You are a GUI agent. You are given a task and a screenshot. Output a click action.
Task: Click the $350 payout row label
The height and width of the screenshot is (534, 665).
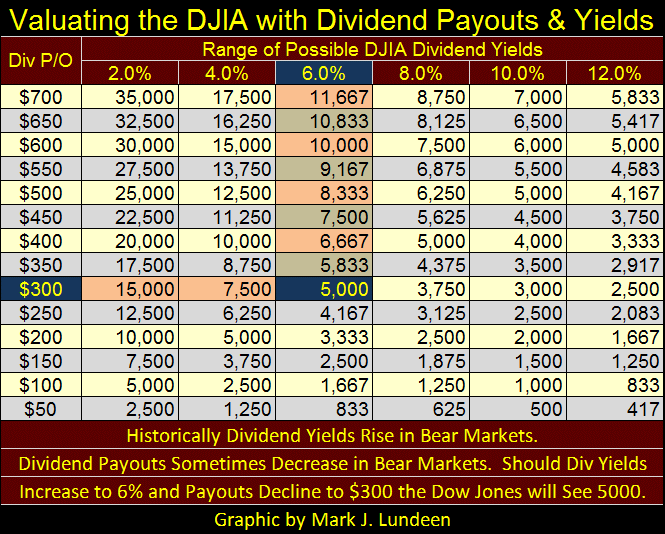[x=41, y=265]
